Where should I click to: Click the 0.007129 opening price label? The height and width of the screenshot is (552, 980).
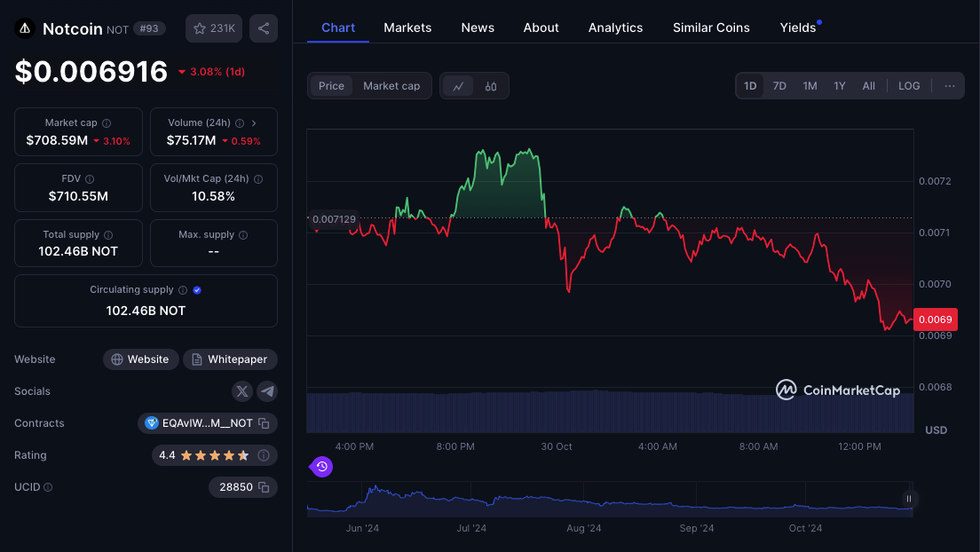(334, 219)
